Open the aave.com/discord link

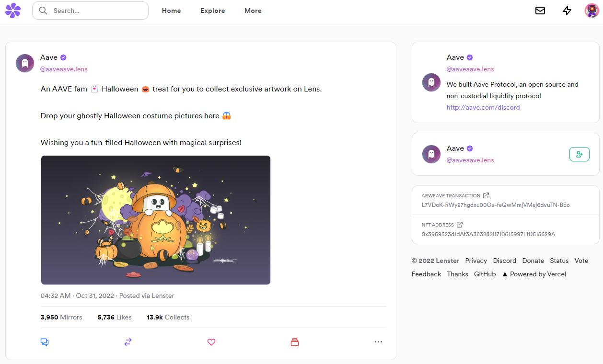point(483,107)
